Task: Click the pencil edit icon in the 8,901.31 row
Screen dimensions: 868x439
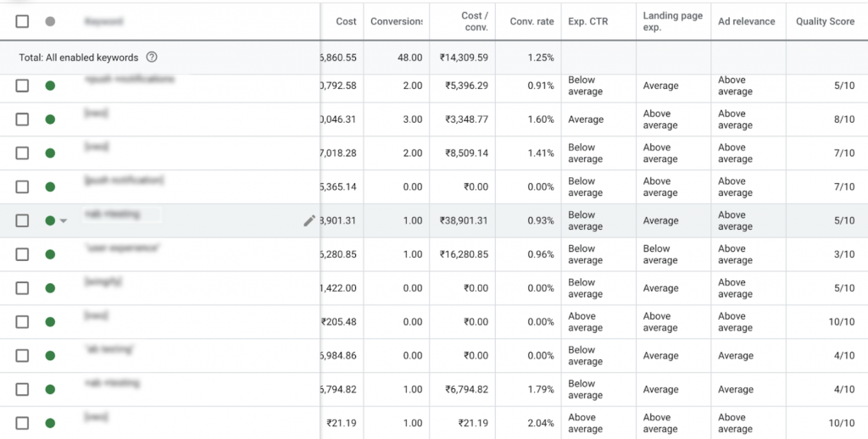Action: 309,220
